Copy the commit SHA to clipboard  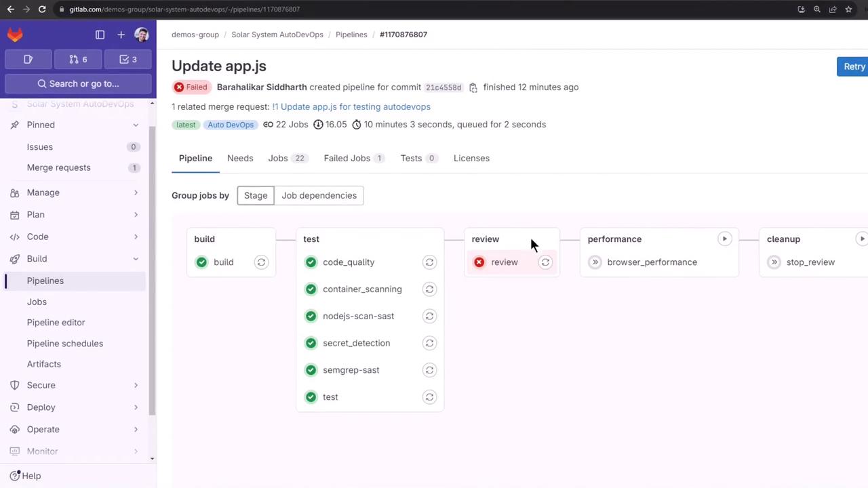[x=473, y=87]
